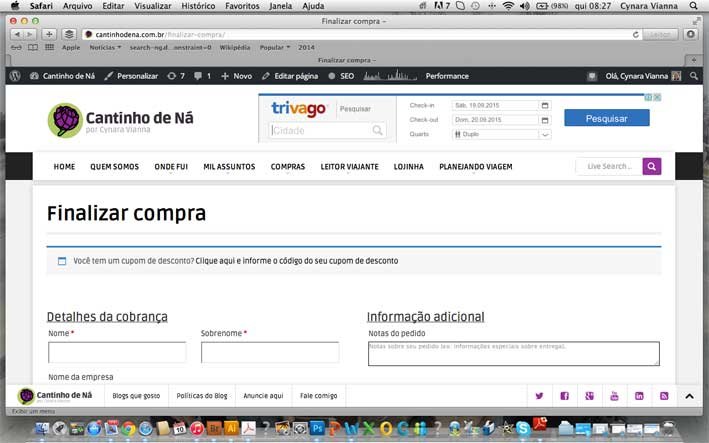Click Safari's add bookmark plus button

(49, 34)
